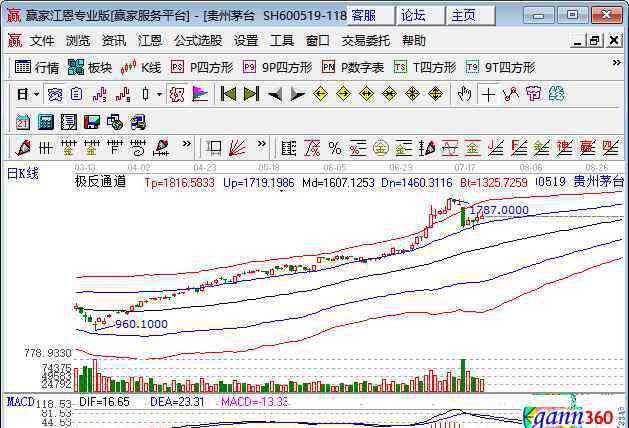Viewport: 629px width, 428px height.
Task: Select the hand pan tool
Action: coord(464,95)
